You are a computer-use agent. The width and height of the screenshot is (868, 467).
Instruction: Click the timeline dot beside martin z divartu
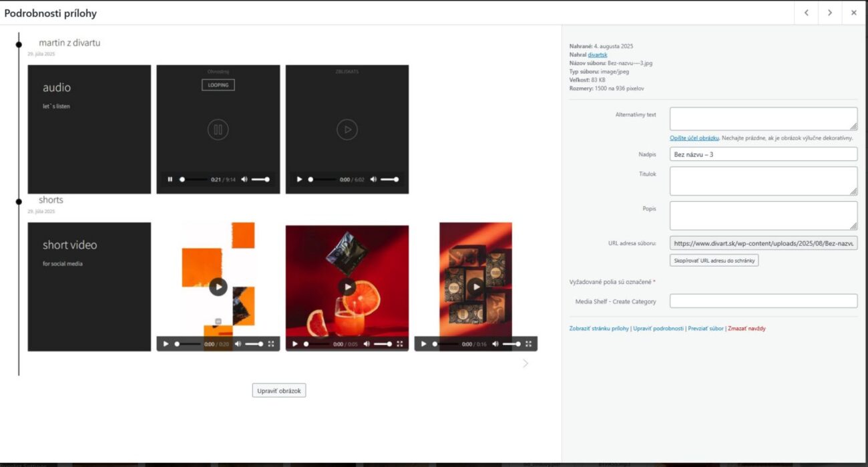[19, 44]
